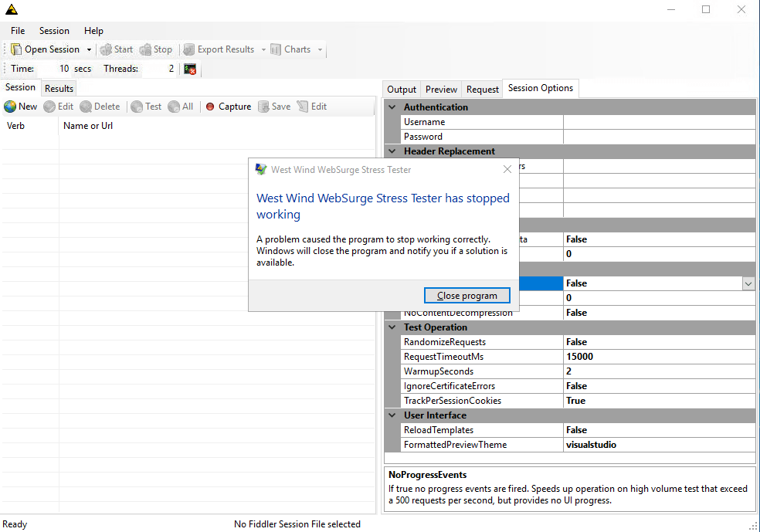This screenshot has height=532, width=760.
Task: Select the ReloadTemplates property row
Action: click(x=578, y=430)
